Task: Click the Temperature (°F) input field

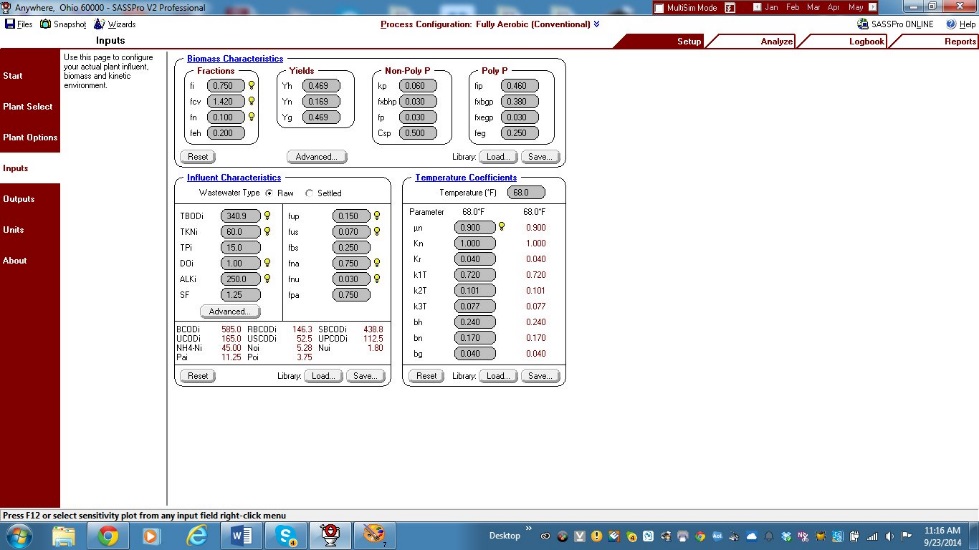Action: [526, 192]
